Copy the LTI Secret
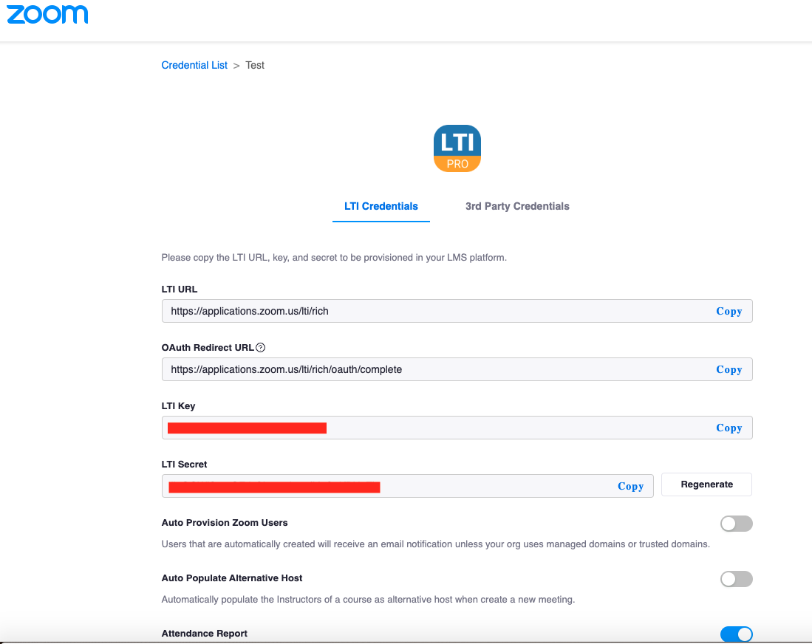The width and height of the screenshot is (812, 644). click(631, 486)
